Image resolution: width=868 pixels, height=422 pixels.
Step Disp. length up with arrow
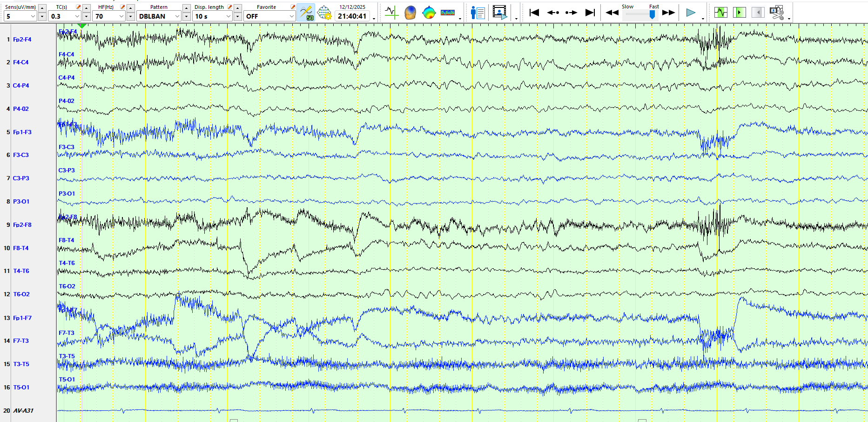click(237, 8)
